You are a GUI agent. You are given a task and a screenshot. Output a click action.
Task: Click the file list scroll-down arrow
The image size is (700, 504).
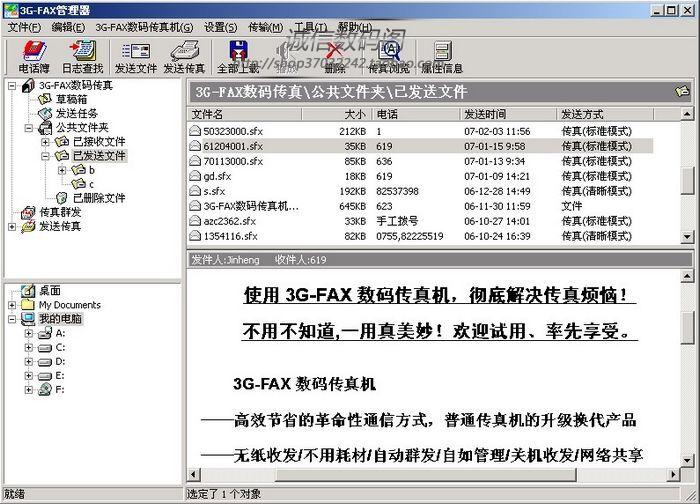(688, 237)
